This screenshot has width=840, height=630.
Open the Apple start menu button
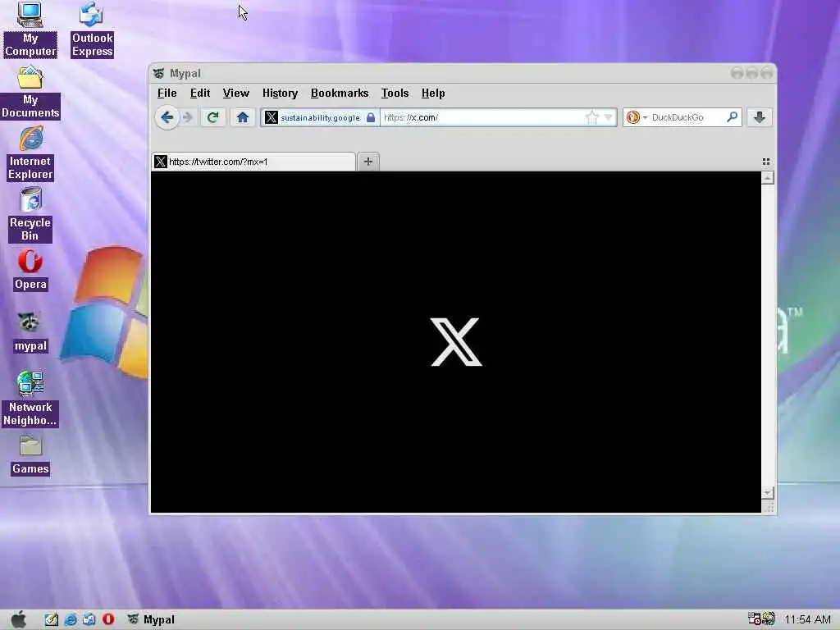click(x=19, y=619)
